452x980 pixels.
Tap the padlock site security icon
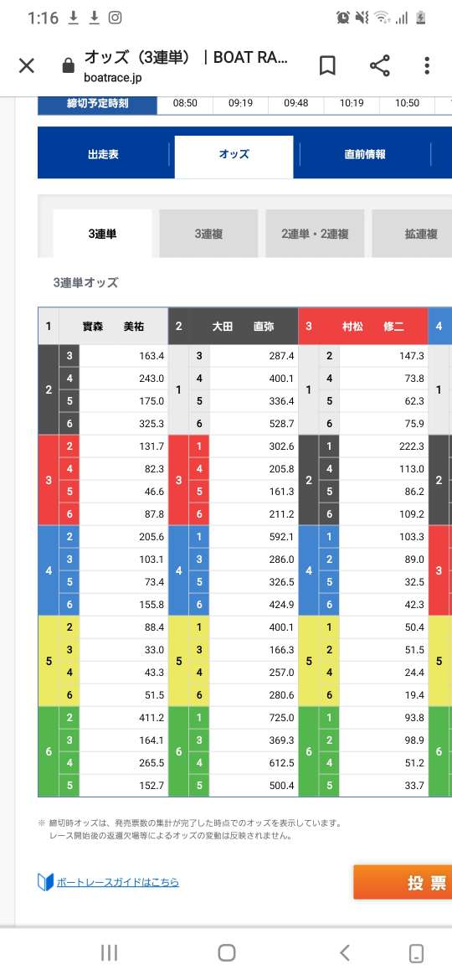pos(69,65)
